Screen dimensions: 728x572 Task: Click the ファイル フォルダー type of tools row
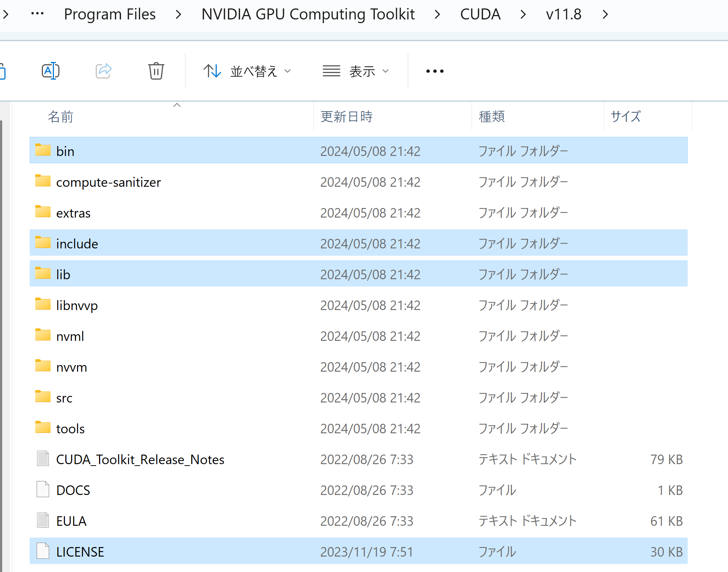[523, 429]
